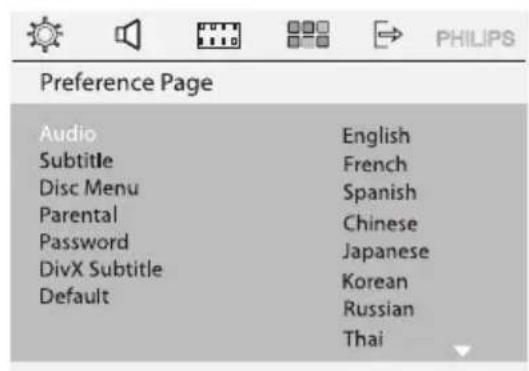
Task: Choose Chinese from the language list
Action: coord(380,223)
